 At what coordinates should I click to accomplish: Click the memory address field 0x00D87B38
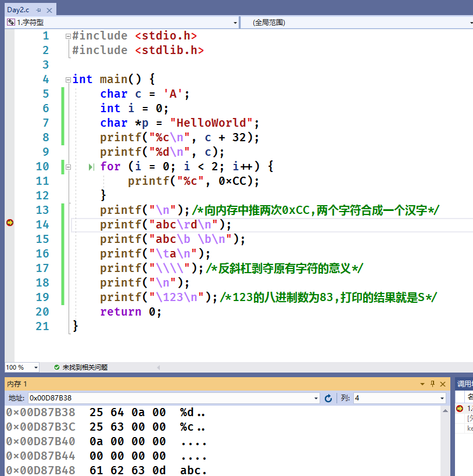170,398
